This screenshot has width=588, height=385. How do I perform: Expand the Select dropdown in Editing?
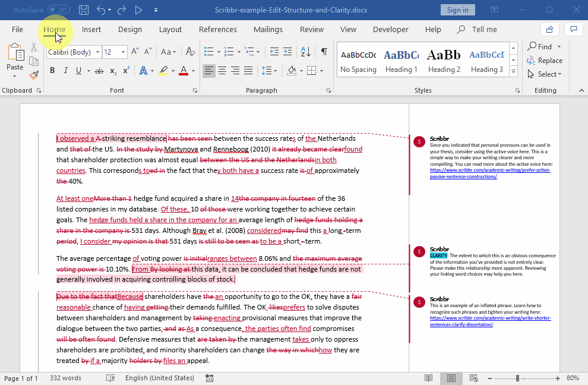549,74
